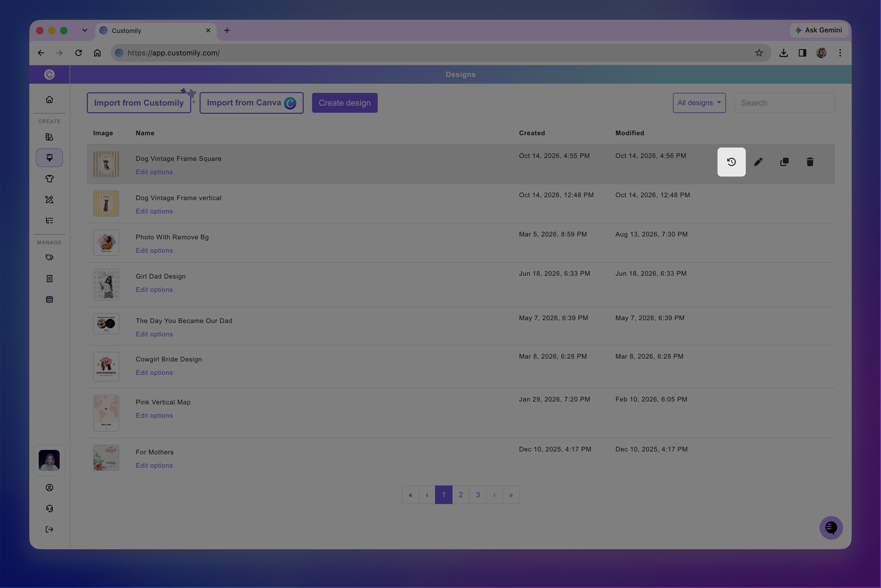Open Edit options for Girl Dad Design
The width and height of the screenshot is (881, 588).
[154, 290]
